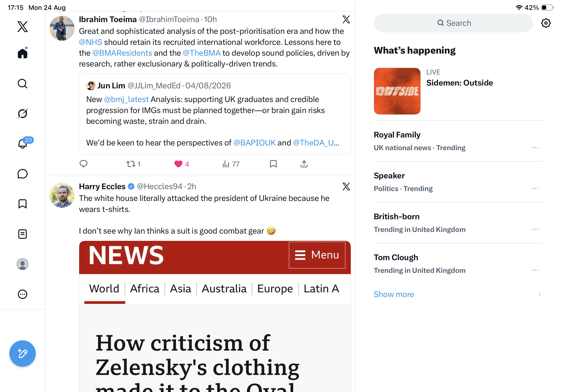Open the Messages chat bubble icon
Viewport: 561px width, 392px height.
pyautogui.click(x=23, y=174)
